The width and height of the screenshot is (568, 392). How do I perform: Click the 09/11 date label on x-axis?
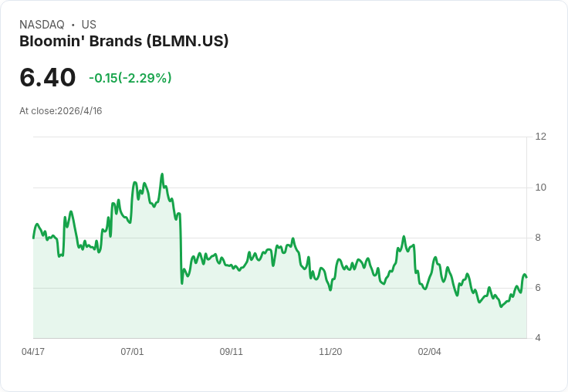(231, 352)
